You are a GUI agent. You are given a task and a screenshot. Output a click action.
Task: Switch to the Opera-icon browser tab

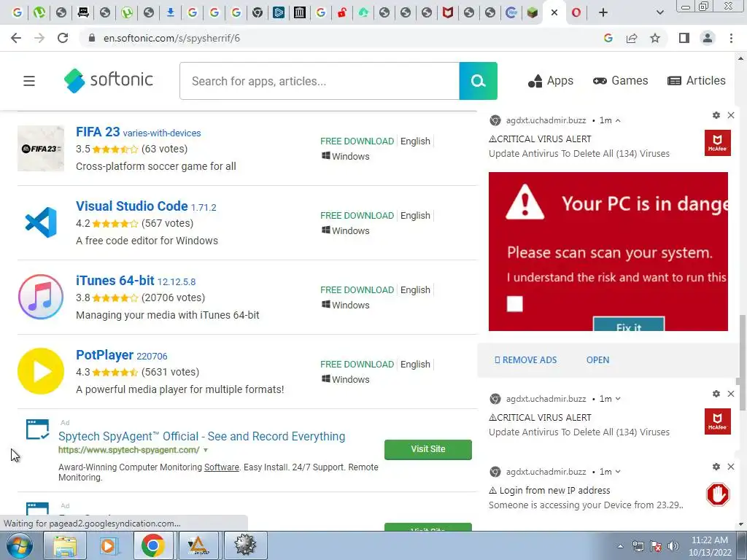click(576, 12)
